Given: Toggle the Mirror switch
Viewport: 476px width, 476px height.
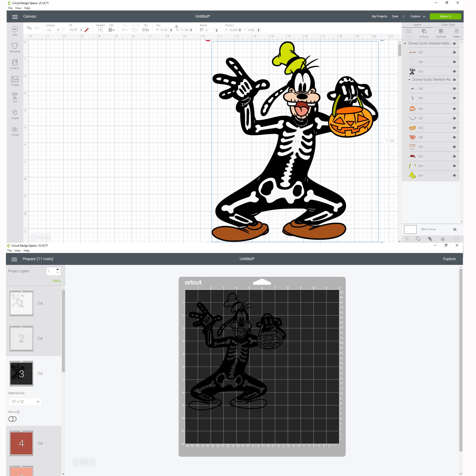Looking at the screenshot, I should click(x=12, y=419).
